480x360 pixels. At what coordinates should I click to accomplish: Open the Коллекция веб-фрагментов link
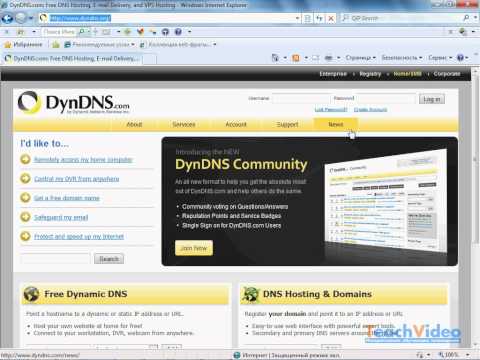pyautogui.click(x=178, y=44)
